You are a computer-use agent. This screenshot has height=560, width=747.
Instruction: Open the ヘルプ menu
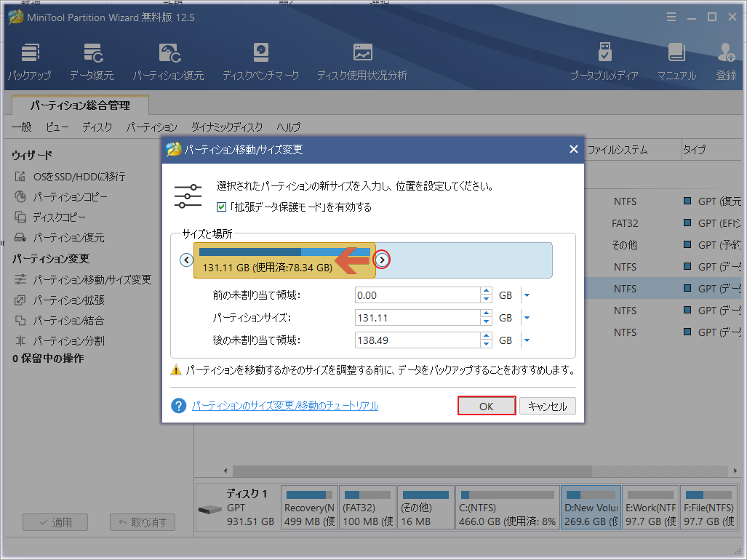pyautogui.click(x=288, y=127)
